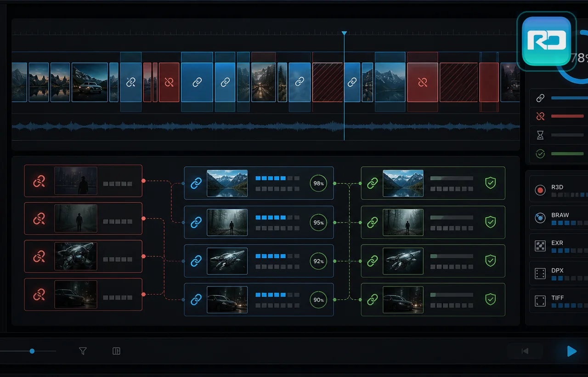Open the spaceship thumbnail on the 92% card

pyautogui.click(x=227, y=261)
